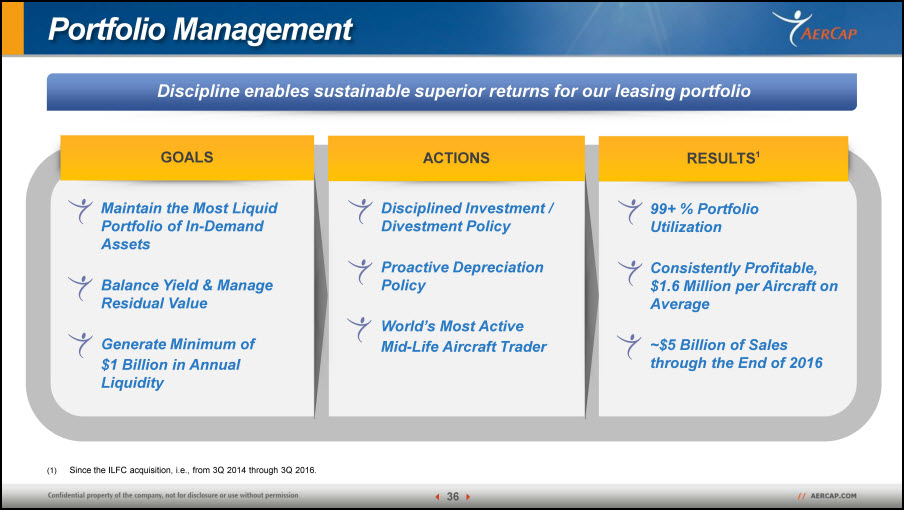Select text ~$5 Billion of Sales through 2016

736,353
